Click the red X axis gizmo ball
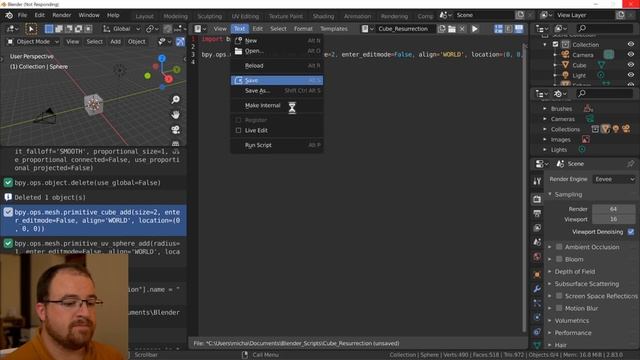The width and height of the screenshot is (640, 360). click(x=168, y=79)
